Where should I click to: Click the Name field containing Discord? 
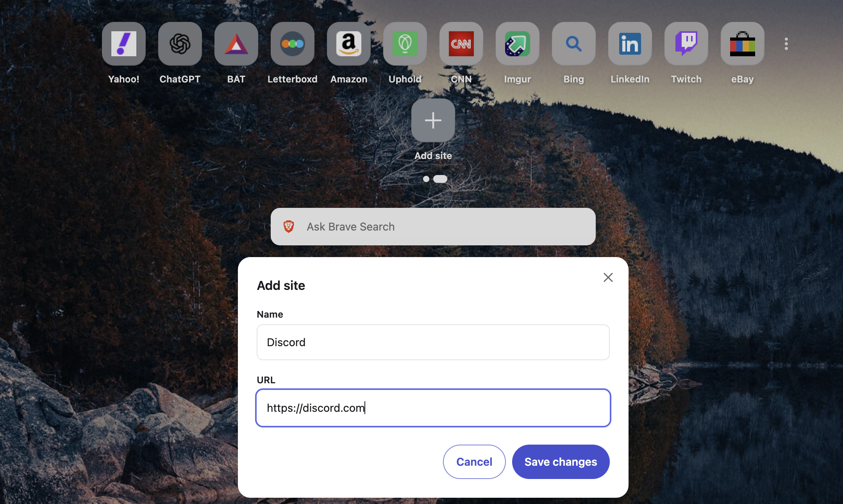point(433,342)
